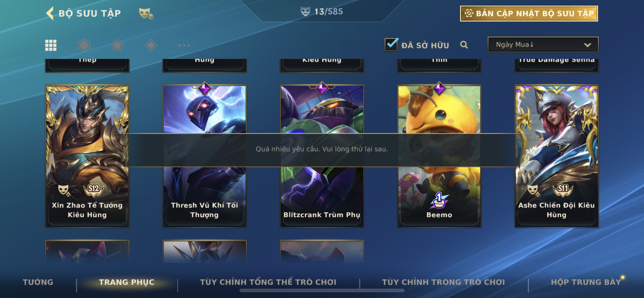Open the skin search magnifier

tap(464, 45)
